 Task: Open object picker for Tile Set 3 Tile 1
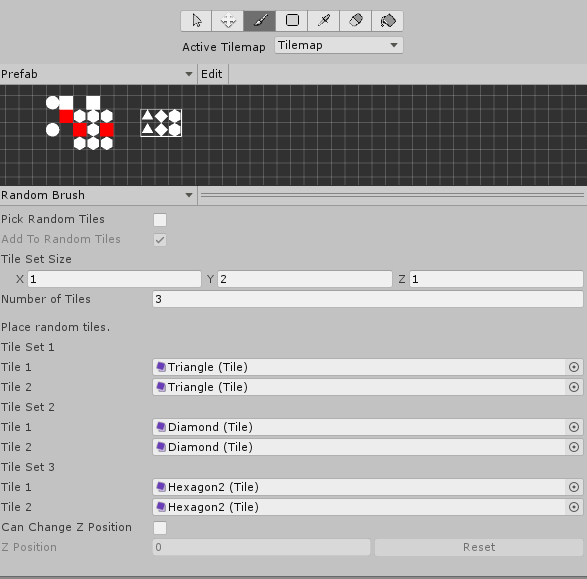(574, 487)
